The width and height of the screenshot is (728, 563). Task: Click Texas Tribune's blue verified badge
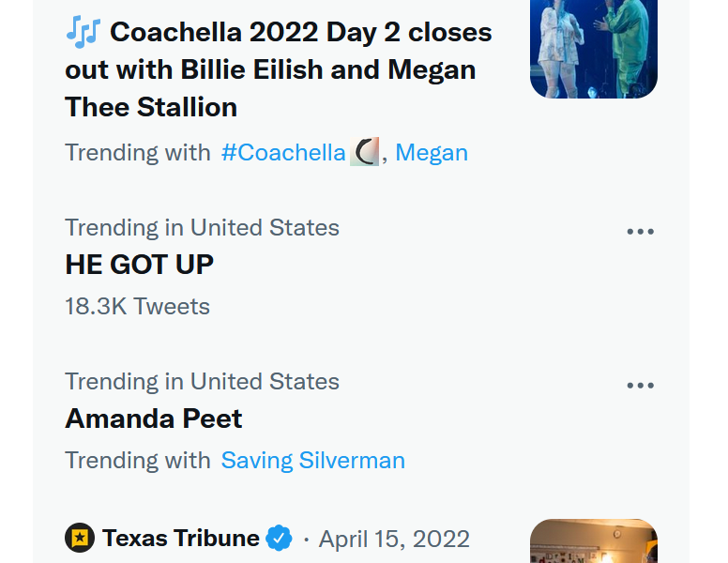pyautogui.click(x=279, y=539)
